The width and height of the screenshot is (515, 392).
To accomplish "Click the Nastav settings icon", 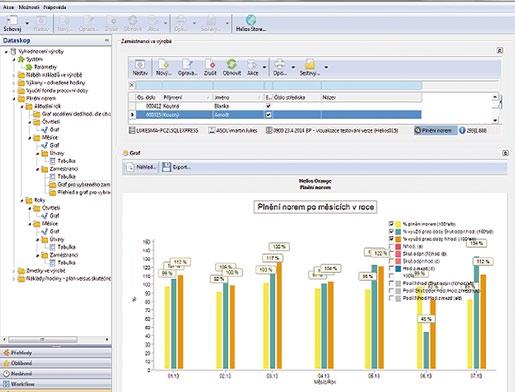I will (140, 64).
